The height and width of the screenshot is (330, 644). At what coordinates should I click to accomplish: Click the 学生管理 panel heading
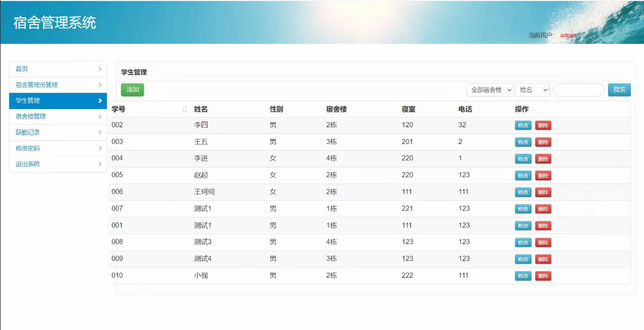pyautogui.click(x=134, y=72)
